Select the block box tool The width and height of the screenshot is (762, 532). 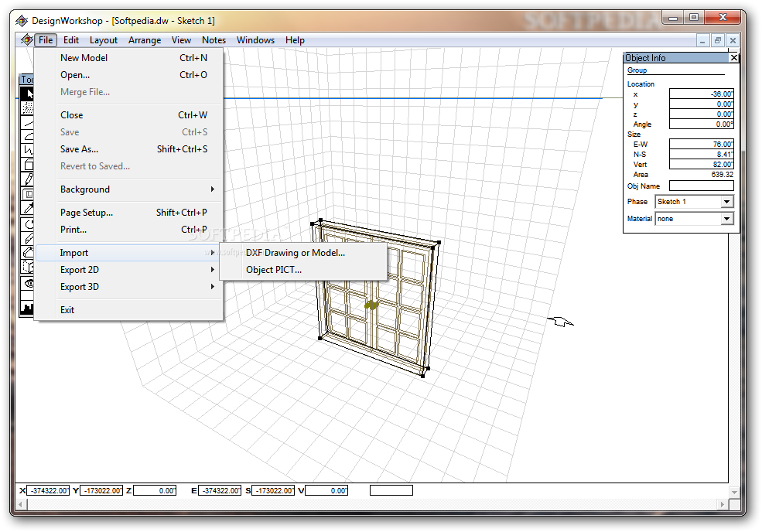28,165
